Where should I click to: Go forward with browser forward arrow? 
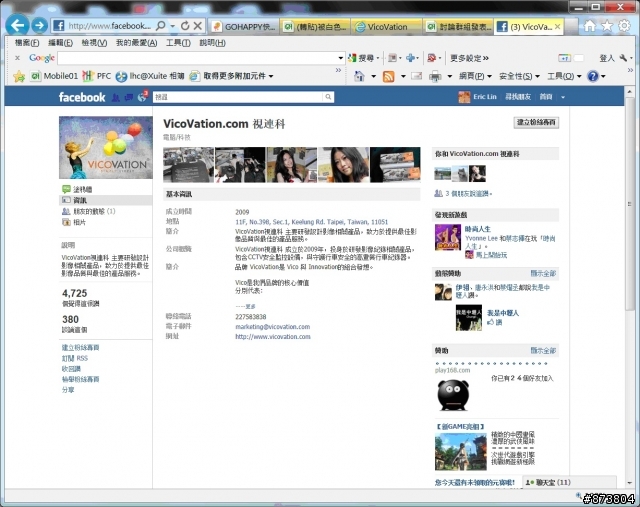(40, 26)
